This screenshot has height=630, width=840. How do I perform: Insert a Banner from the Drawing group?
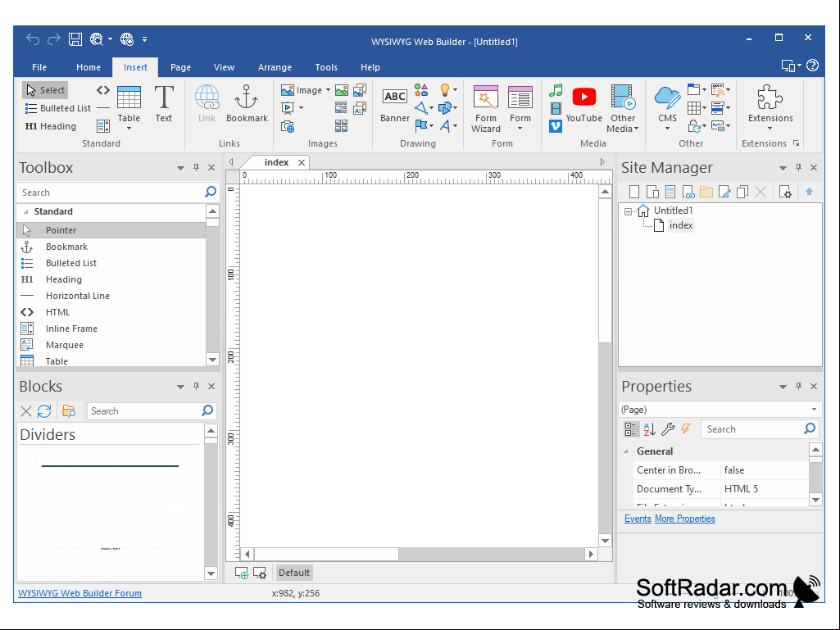(x=395, y=105)
